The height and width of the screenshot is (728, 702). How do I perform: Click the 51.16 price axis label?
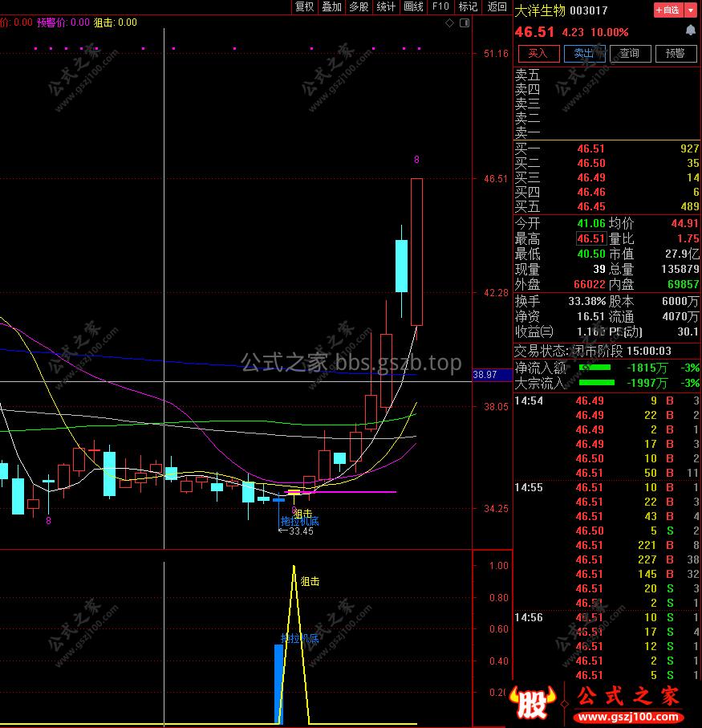(x=496, y=54)
